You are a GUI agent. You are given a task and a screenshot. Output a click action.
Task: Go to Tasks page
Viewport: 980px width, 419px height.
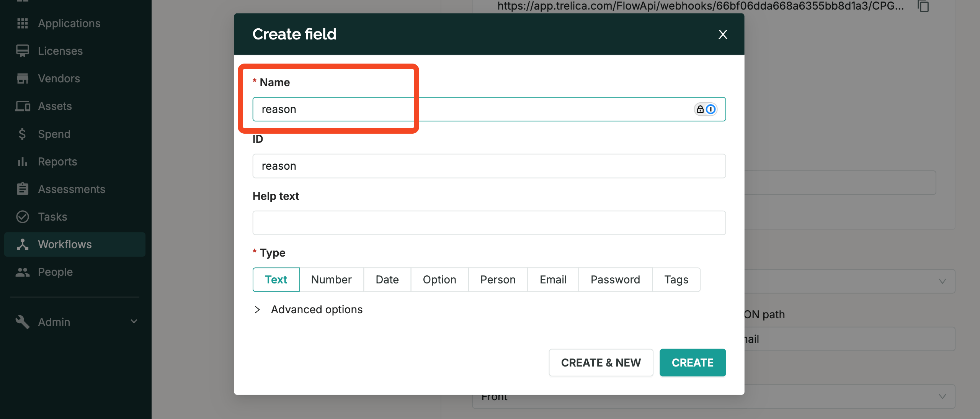tap(52, 217)
